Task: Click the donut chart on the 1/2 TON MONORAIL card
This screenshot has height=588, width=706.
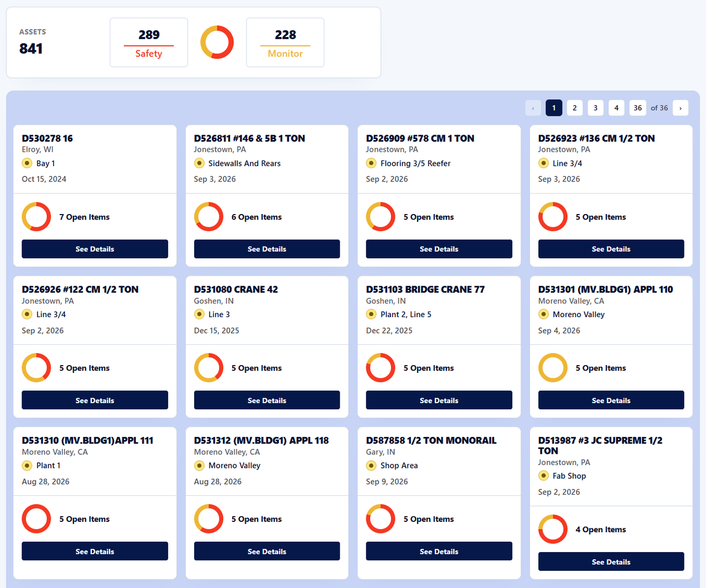Action: click(x=381, y=519)
